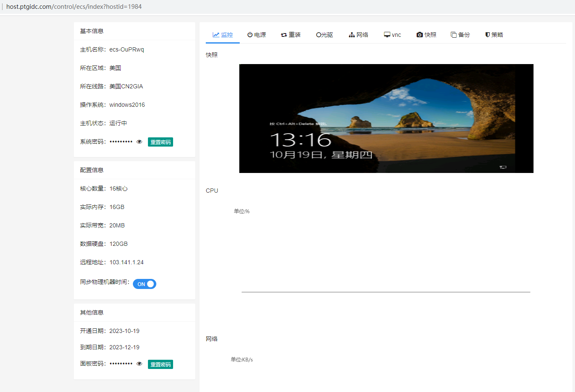
Task: Click the Windows lock screen snapshot thumbnail
Action: tap(386, 119)
